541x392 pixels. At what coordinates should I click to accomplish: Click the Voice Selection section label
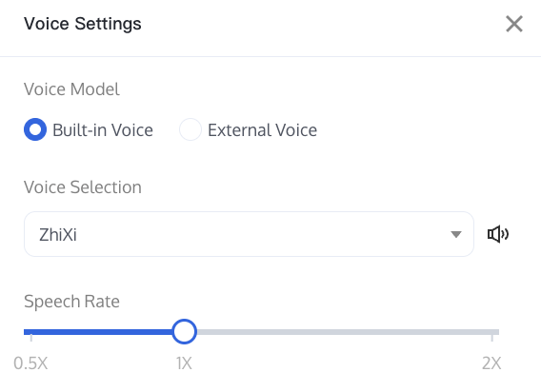(83, 187)
